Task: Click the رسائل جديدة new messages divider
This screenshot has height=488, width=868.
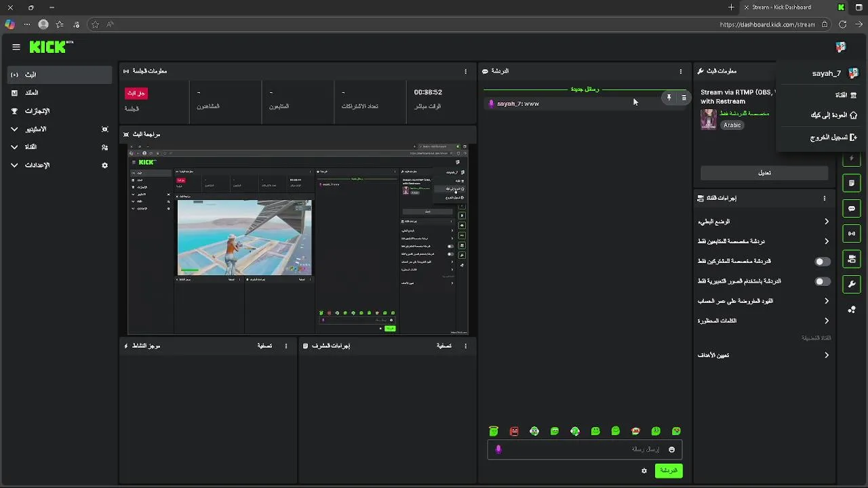Action: (x=585, y=89)
